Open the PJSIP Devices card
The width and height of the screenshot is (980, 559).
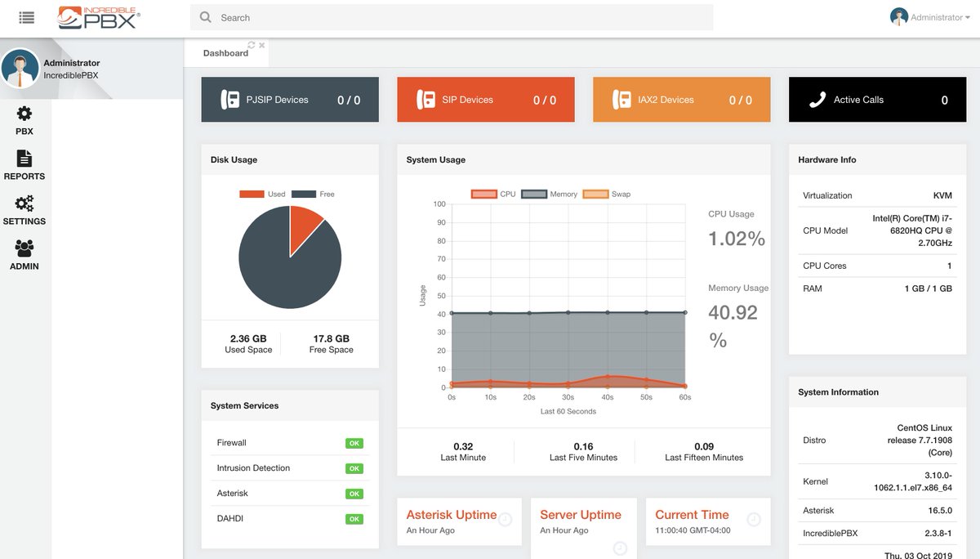[290, 100]
